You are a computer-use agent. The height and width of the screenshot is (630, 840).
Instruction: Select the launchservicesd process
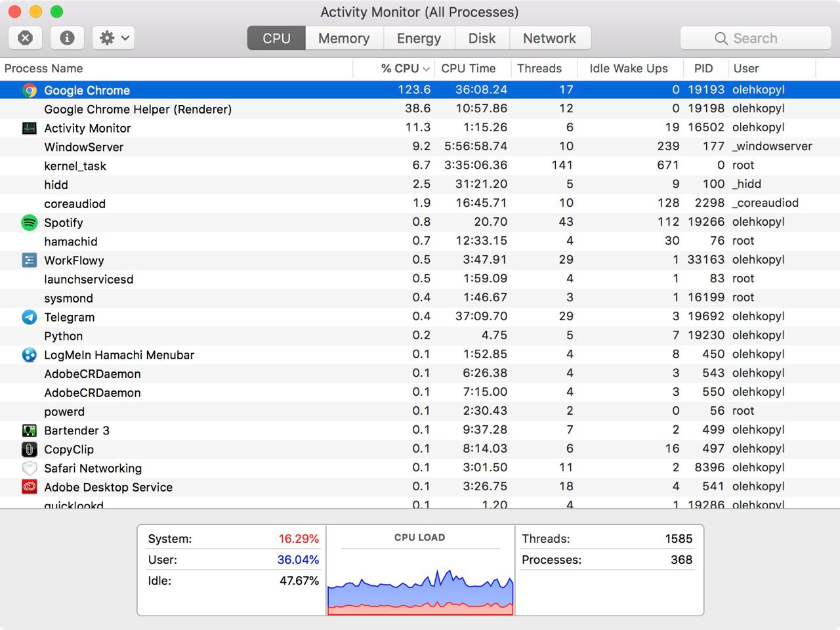click(x=420, y=279)
